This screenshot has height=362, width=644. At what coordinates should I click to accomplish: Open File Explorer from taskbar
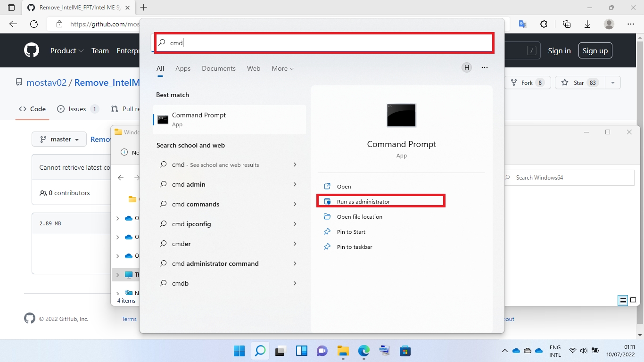(343, 351)
